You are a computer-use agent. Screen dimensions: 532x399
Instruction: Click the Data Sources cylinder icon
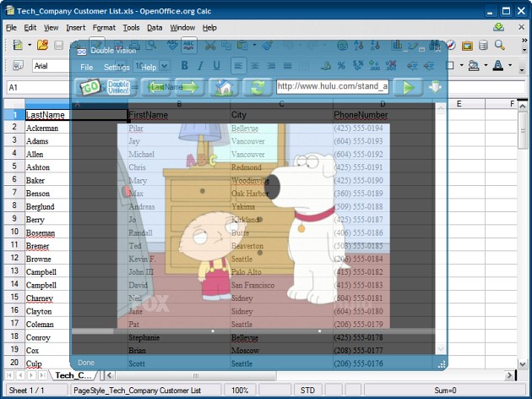484,45
